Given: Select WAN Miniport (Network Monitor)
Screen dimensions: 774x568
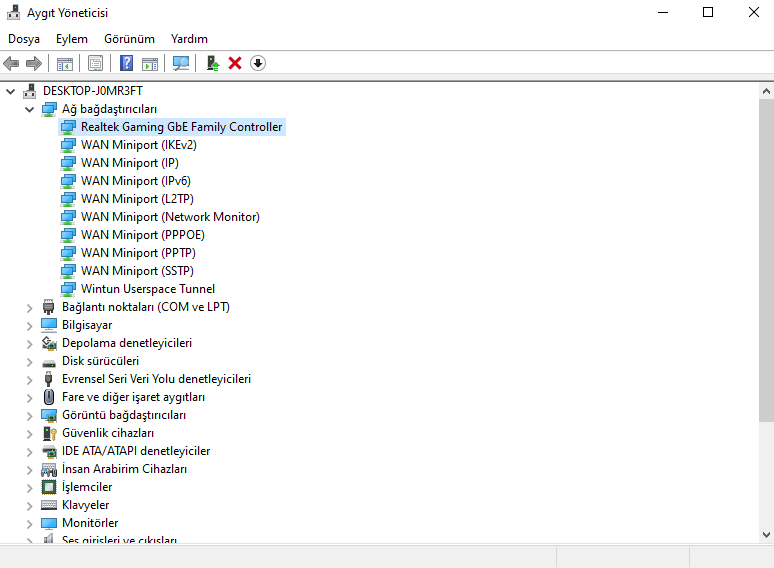Looking at the screenshot, I should point(170,217).
